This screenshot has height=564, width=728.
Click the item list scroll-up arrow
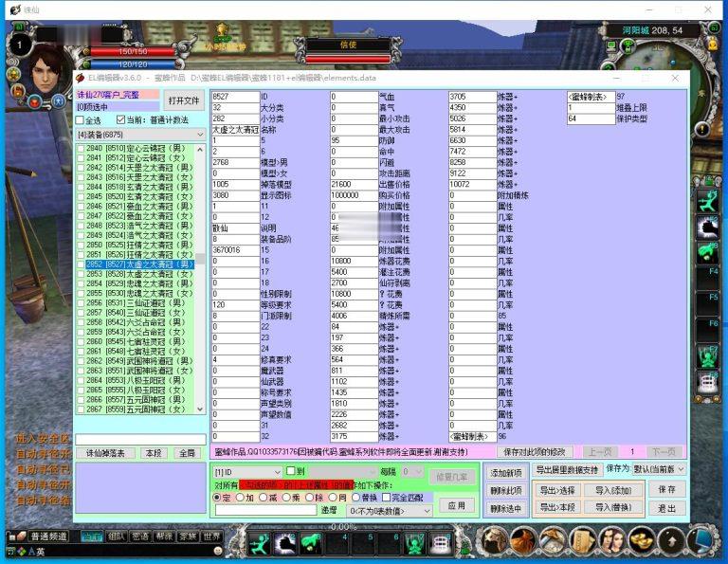[200, 150]
